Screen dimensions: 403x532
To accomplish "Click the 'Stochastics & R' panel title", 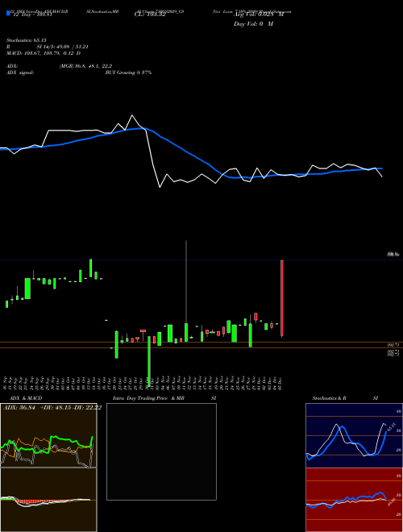I will 330,398.
